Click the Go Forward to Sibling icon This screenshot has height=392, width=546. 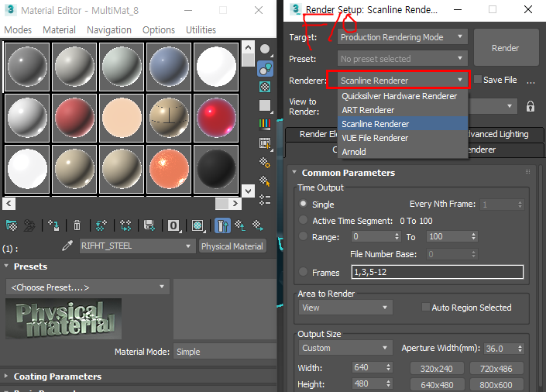258,225
